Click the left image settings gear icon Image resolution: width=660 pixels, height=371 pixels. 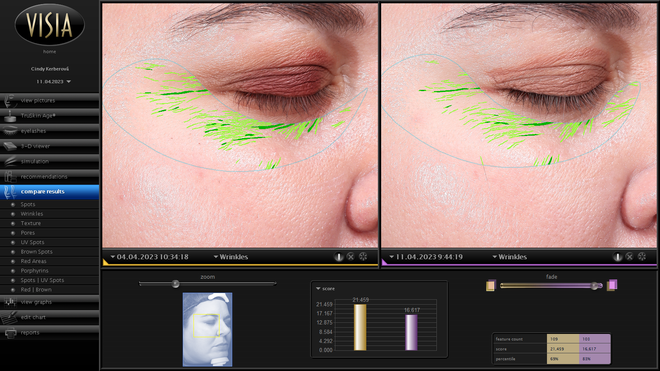pos(363,256)
